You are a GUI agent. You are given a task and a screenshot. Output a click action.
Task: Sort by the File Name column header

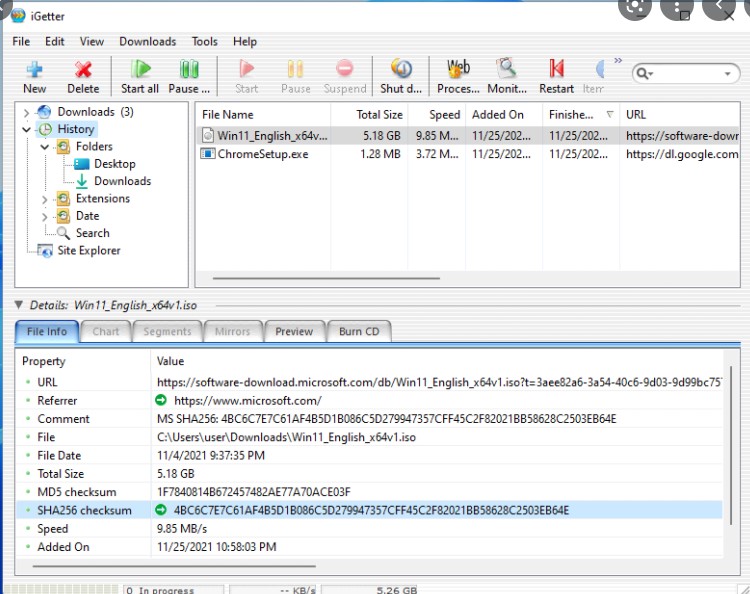click(x=263, y=115)
